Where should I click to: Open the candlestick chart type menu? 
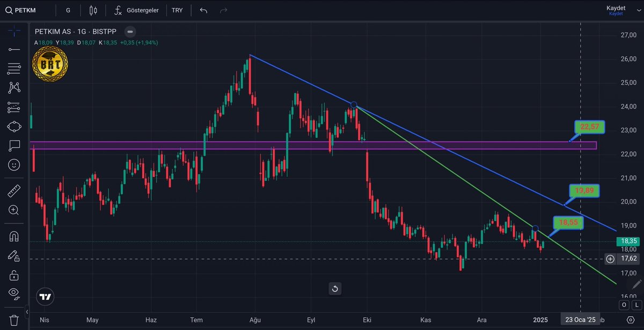tap(93, 10)
